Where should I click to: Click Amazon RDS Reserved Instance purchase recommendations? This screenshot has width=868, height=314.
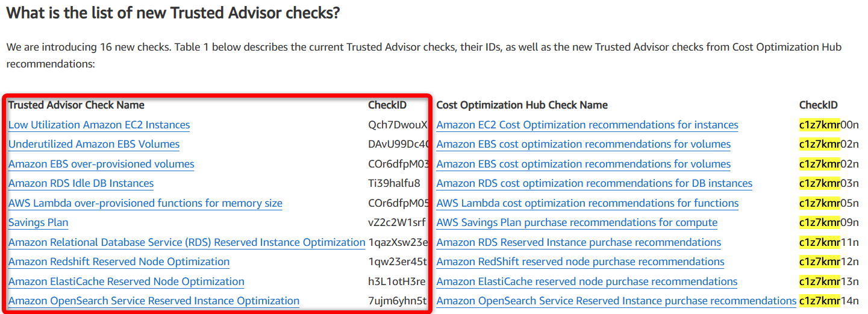579,242
